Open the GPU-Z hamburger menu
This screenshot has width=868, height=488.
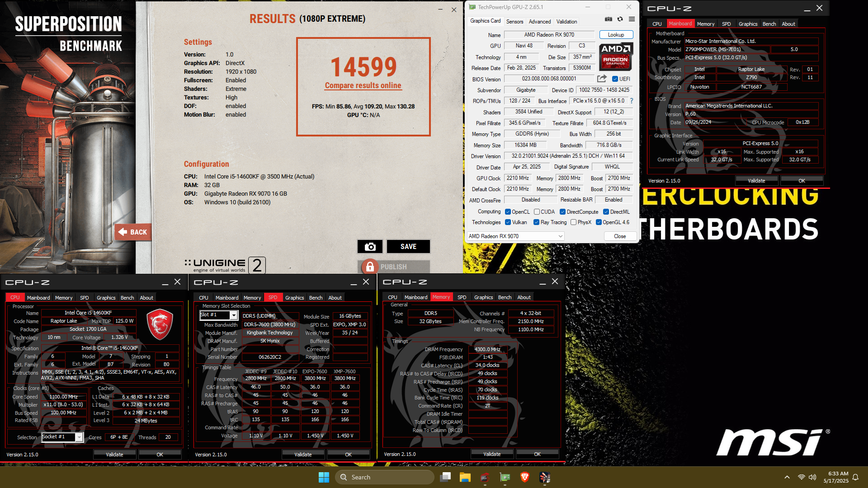click(x=632, y=19)
